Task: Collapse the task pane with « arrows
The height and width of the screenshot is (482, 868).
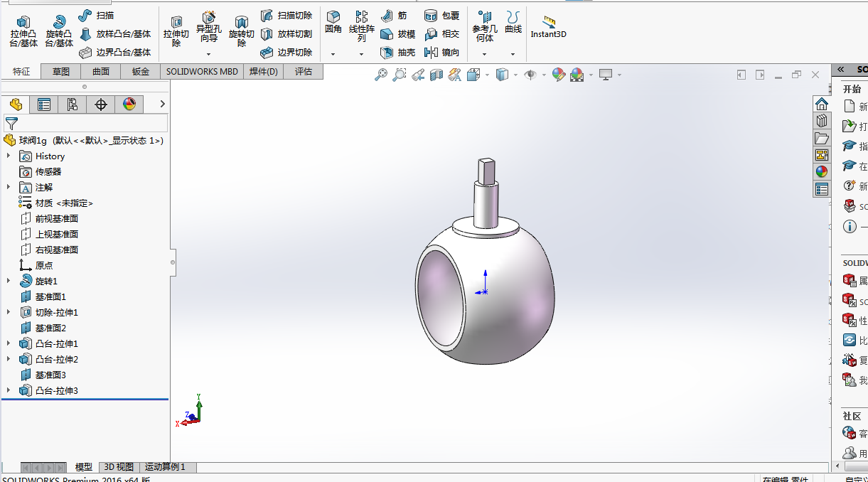Action: pyautogui.click(x=840, y=69)
